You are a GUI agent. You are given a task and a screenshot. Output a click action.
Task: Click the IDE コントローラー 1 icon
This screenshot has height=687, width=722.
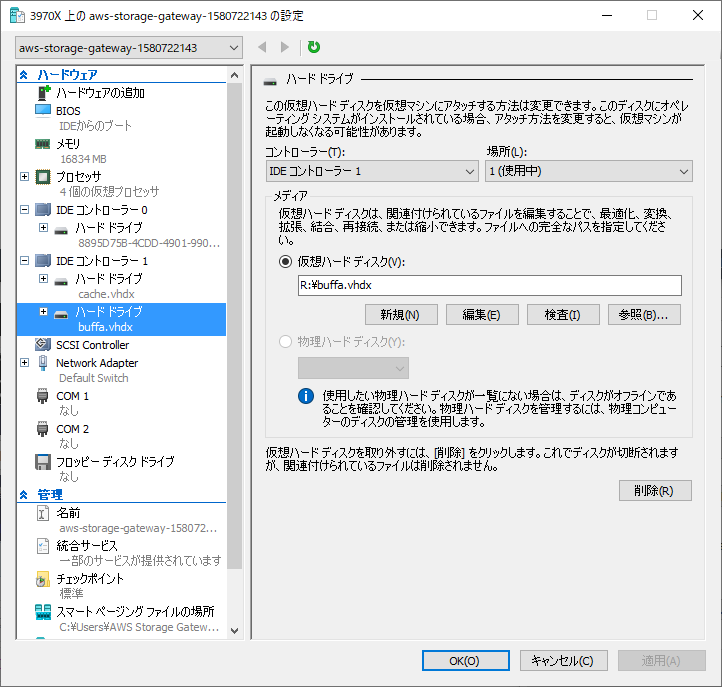coord(43,261)
